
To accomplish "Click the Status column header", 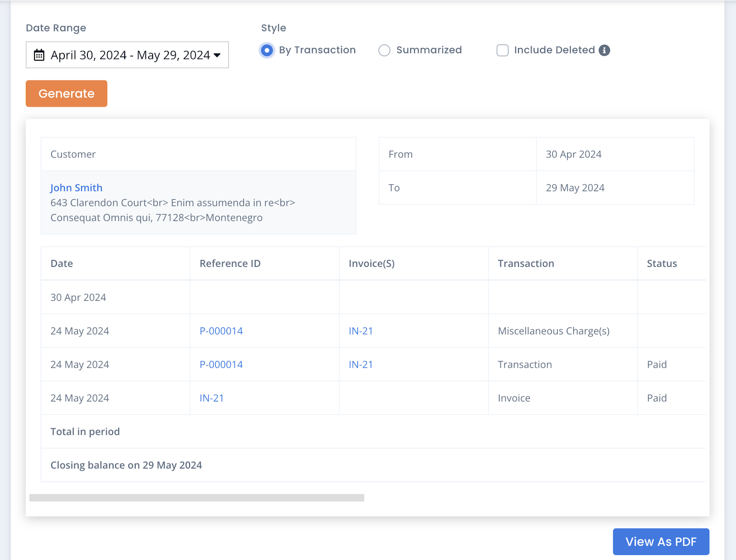I will pos(672,264).
